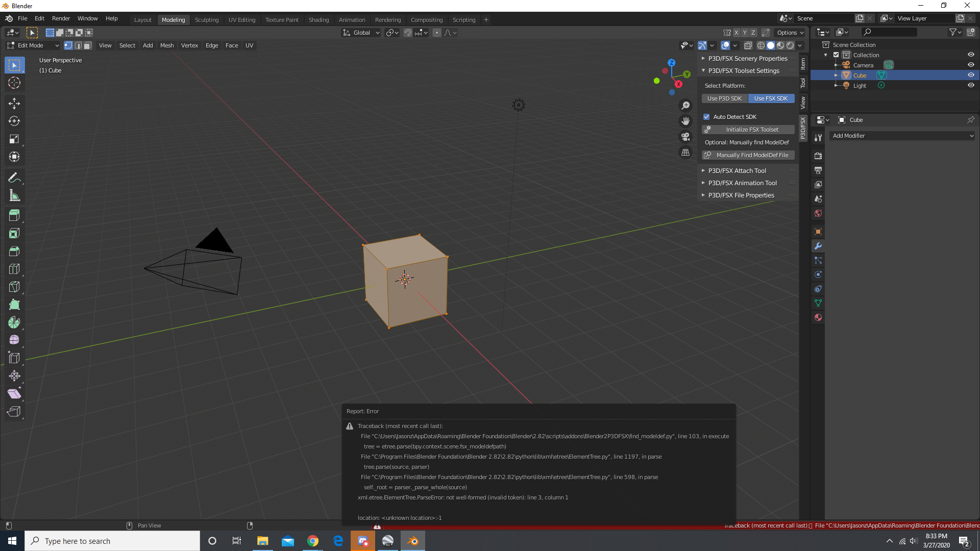Switch to the Scripting workspace tab
This screenshot has width=980, height=551.
pyautogui.click(x=464, y=20)
